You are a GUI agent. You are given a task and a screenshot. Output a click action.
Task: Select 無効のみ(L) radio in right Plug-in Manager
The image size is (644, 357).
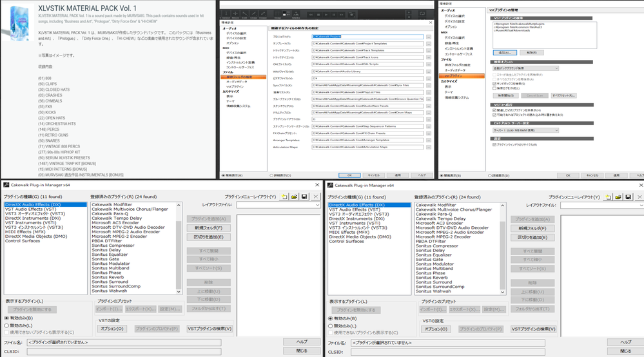click(331, 325)
